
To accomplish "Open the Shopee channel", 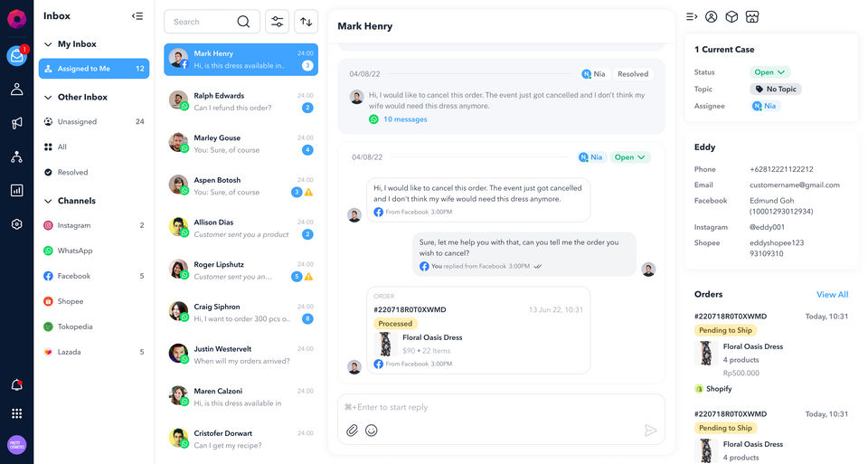I will pos(94,301).
